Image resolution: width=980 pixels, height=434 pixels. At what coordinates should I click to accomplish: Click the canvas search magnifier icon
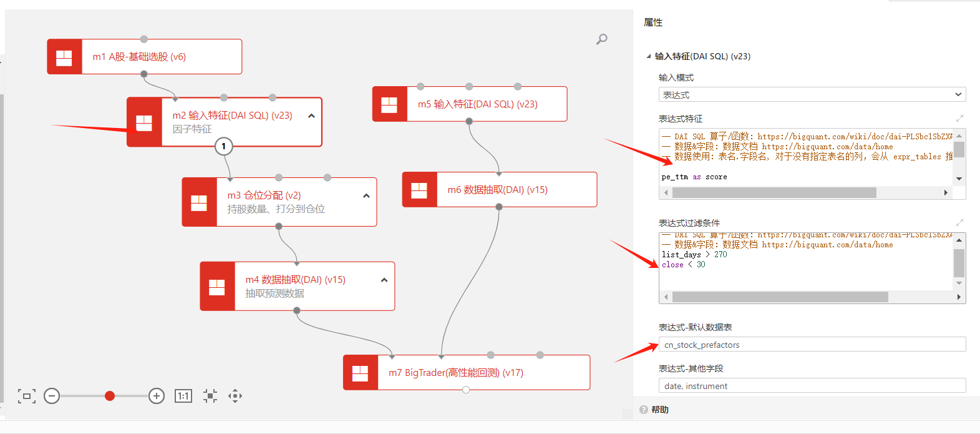pos(601,39)
